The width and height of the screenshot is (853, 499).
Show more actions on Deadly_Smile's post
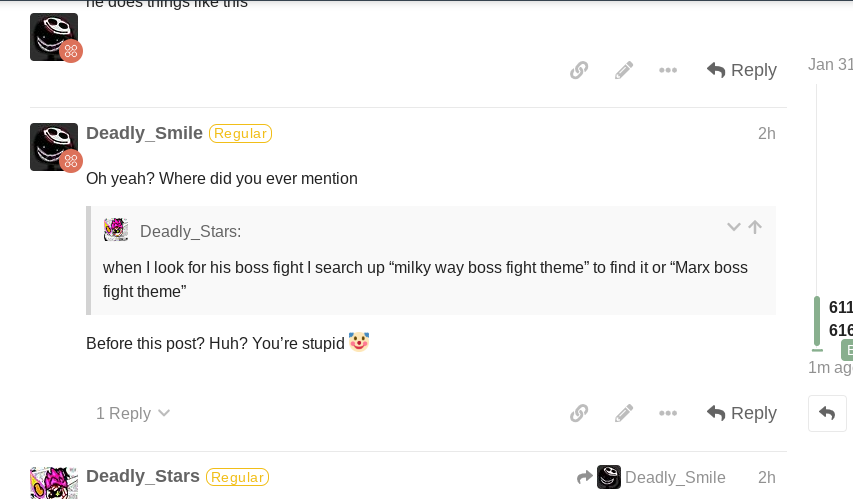[x=668, y=414]
